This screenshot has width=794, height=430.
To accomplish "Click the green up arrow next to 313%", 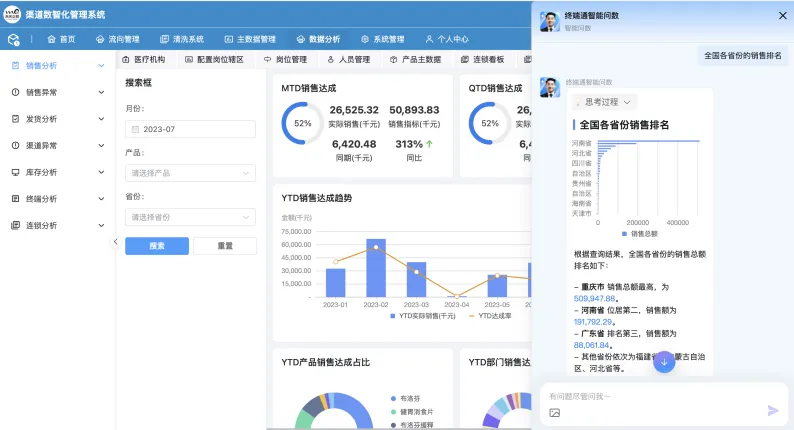I will click(x=429, y=144).
